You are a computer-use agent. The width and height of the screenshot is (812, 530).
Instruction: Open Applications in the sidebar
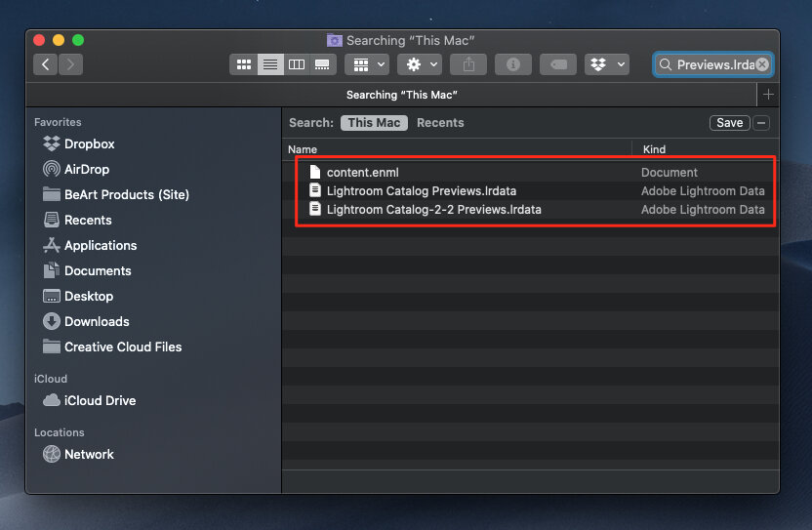tap(90, 245)
